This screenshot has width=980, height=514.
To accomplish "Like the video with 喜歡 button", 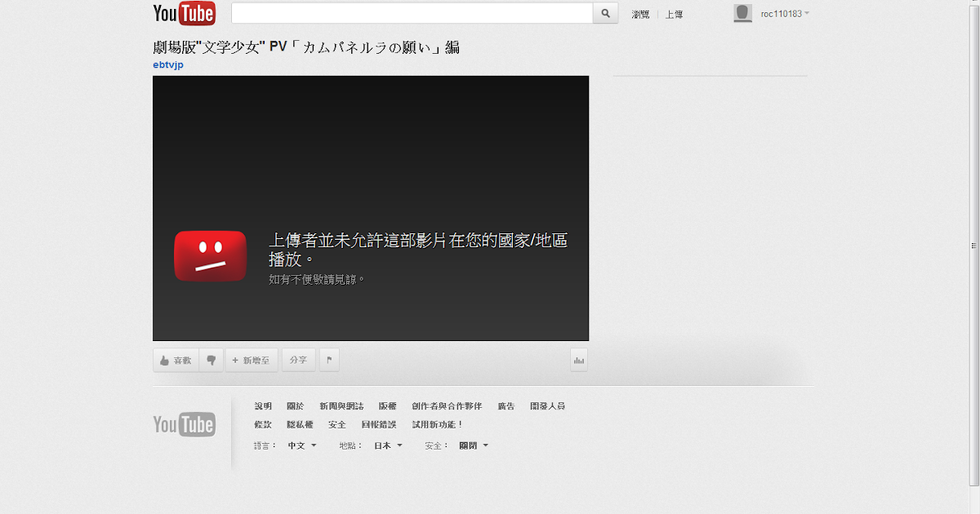I will pyautogui.click(x=176, y=360).
